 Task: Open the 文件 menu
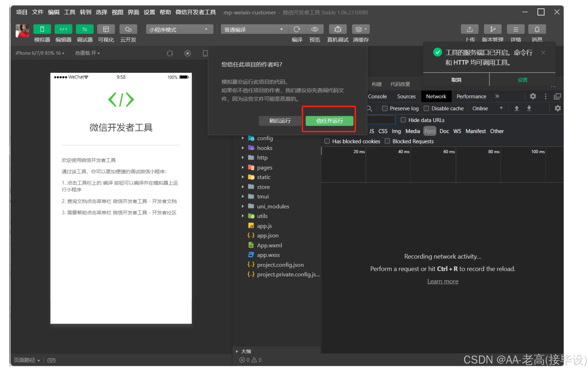click(x=38, y=12)
